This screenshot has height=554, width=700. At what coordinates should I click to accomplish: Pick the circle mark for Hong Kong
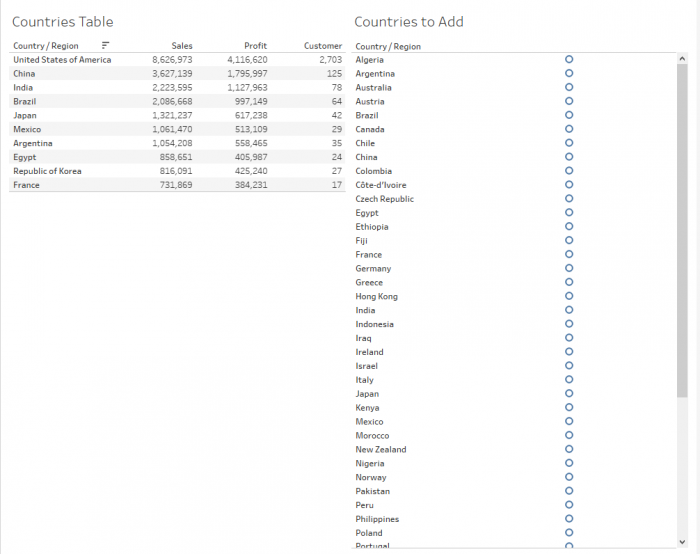point(569,296)
